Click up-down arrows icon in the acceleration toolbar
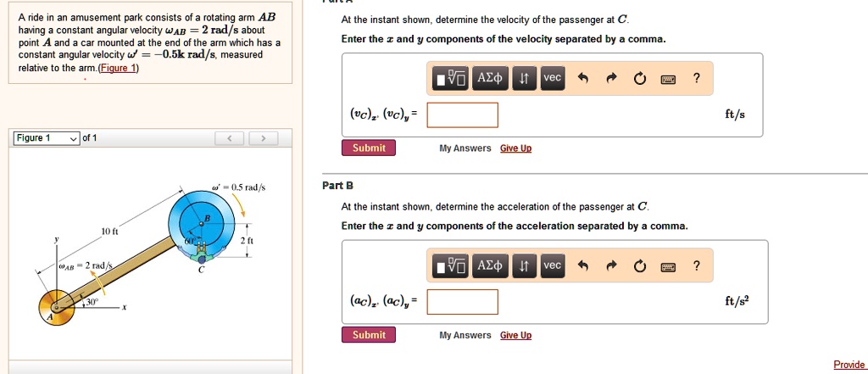The width and height of the screenshot is (868, 374). click(524, 266)
